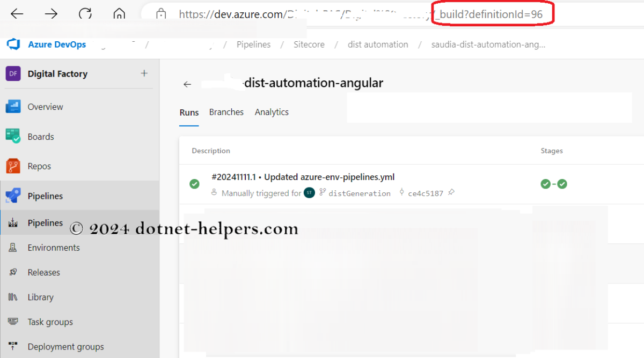Click the Pipelines rocket icon in sidebar
This screenshot has width=644, height=358.
[13, 196]
